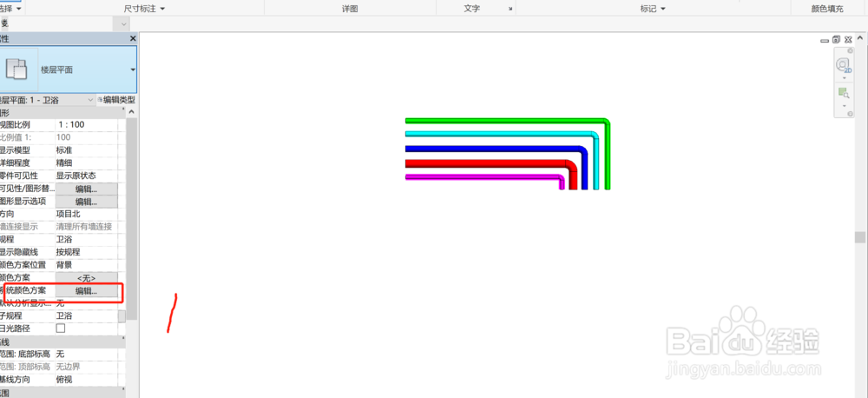Click the 编辑类型 button
This screenshot has height=398, width=868.
click(x=116, y=100)
